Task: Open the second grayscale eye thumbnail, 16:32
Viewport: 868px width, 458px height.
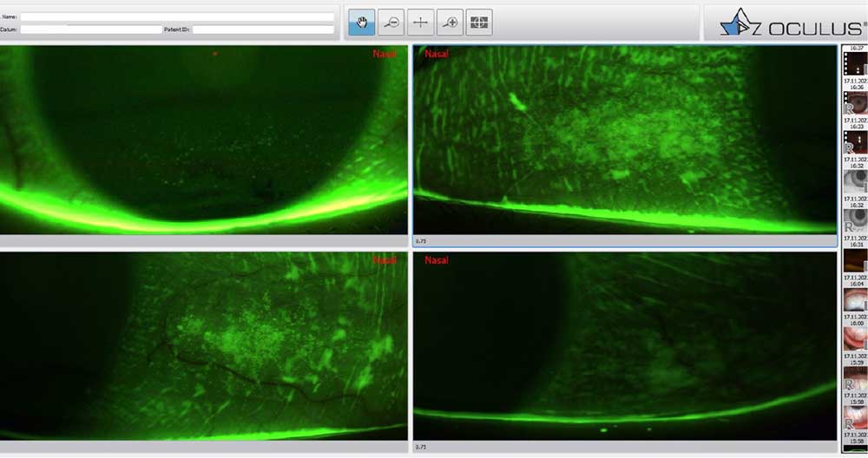Action: 855,220
